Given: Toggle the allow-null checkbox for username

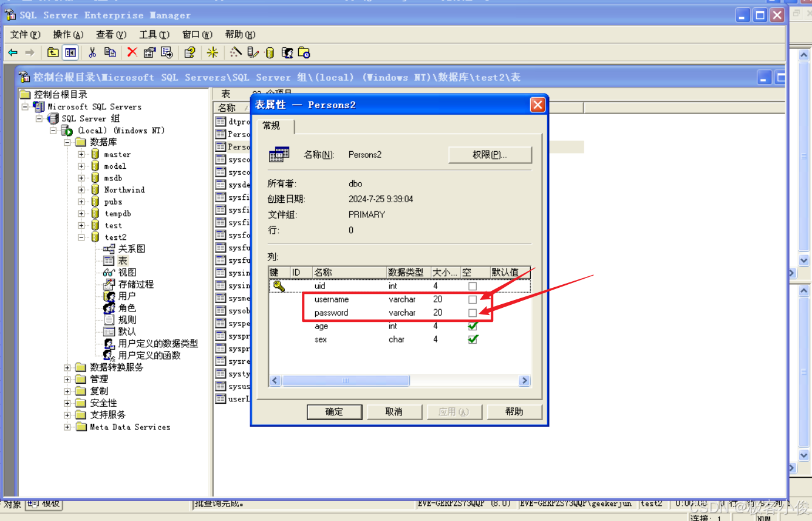Looking at the screenshot, I should pyautogui.click(x=473, y=299).
